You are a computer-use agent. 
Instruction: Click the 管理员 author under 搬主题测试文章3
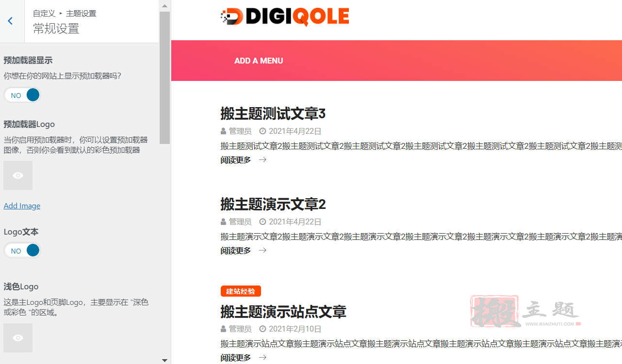click(240, 131)
